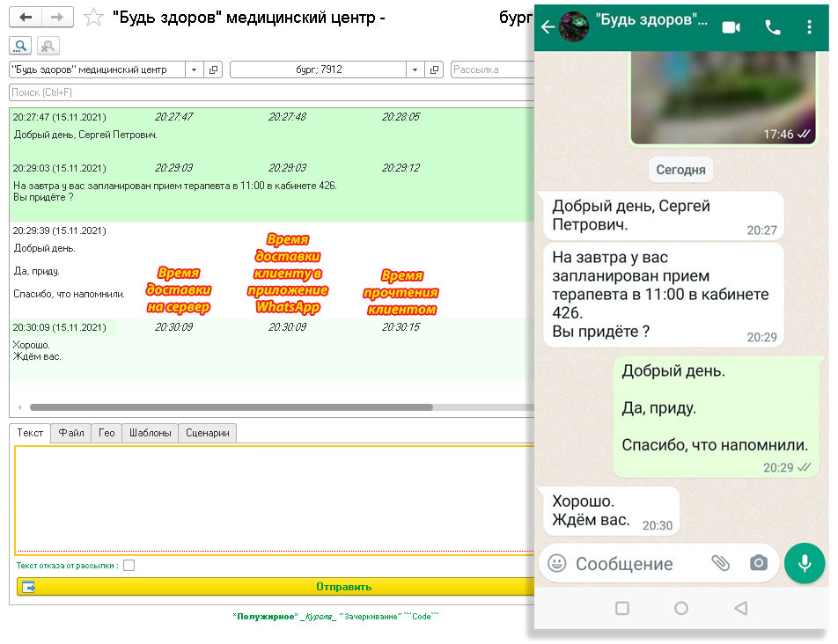Go back with the left arrow button
838x644 pixels.
point(26,17)
